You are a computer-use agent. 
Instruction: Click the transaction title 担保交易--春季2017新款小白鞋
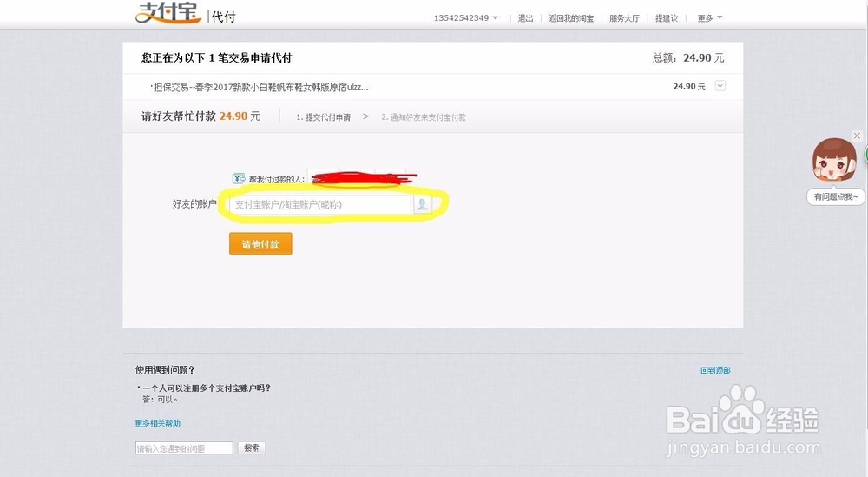click(259, 87)
